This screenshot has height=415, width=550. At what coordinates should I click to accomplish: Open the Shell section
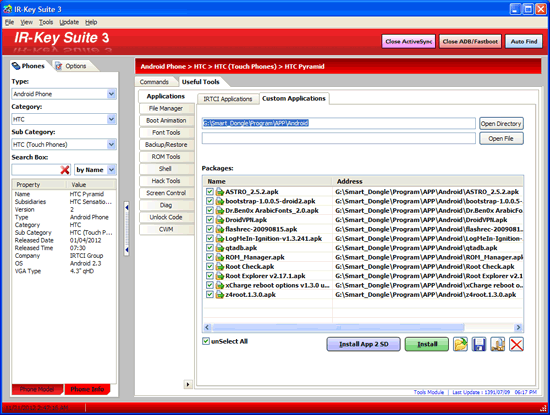(166, 169)
